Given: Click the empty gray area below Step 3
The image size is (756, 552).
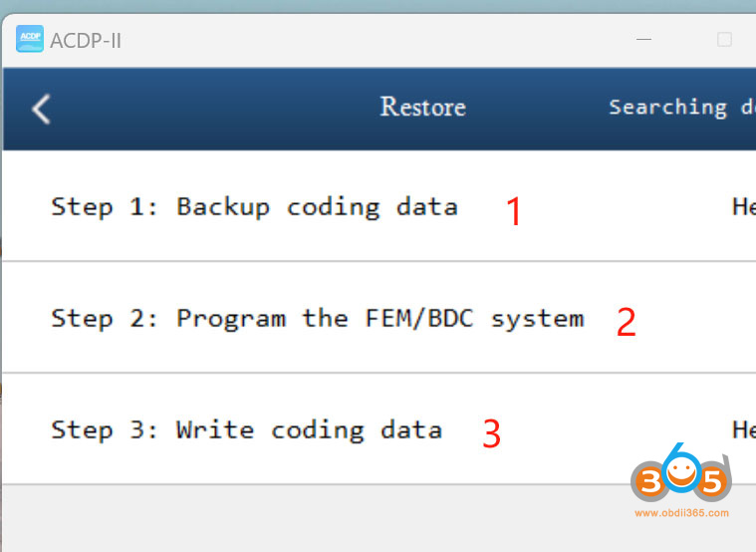Looking at the screenshot, I should pos(299,518).
